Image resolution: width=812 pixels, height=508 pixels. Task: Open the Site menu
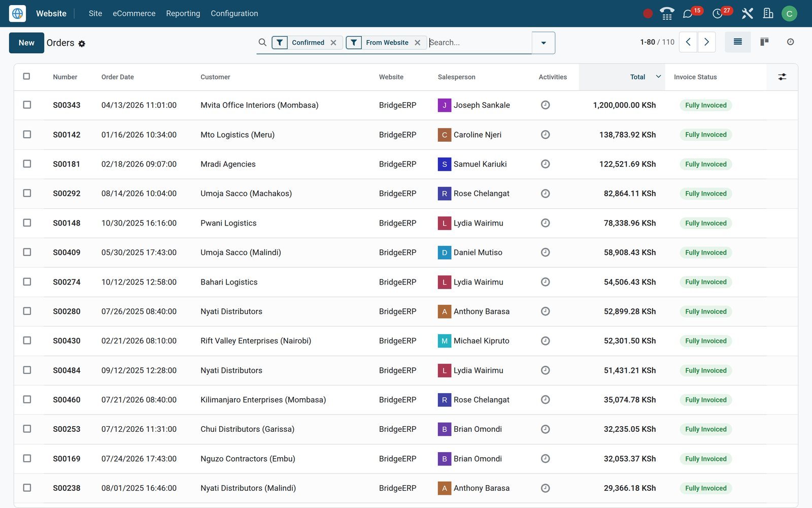click(95, 14)
